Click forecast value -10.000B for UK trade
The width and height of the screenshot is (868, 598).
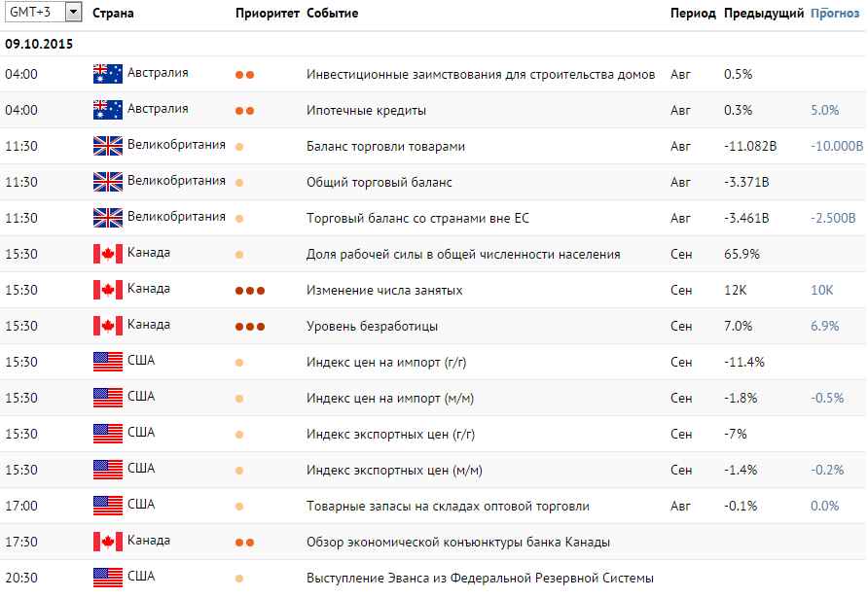pos(837,146)
